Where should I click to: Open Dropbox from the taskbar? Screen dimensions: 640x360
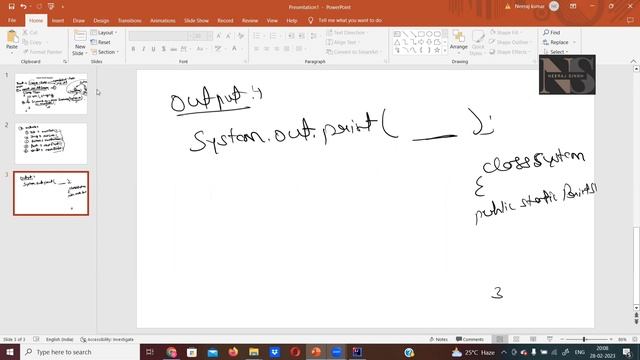[x=275, y=352]
